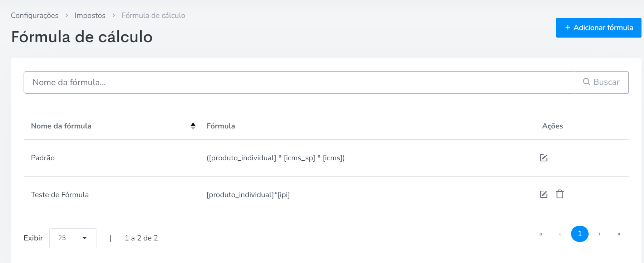Open Fórmula de cálculo breadcrumb
Image resolution: width=644 pixels, height=263 pixels.
(153, 15)
